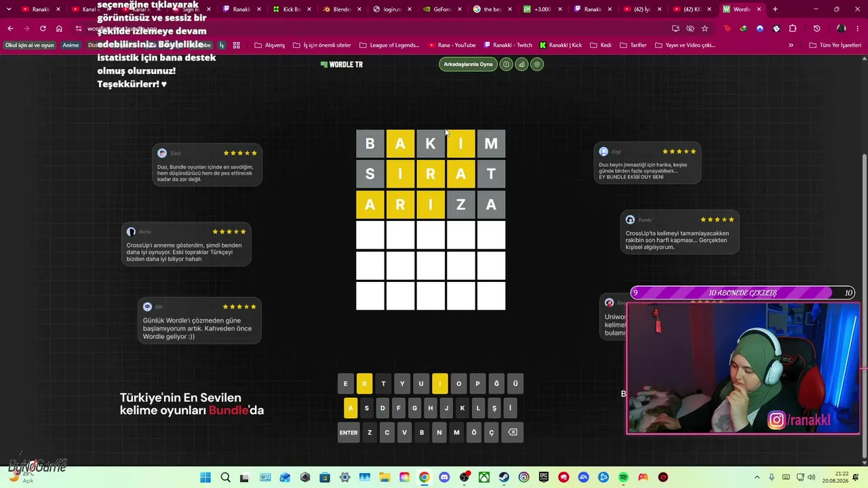Click the Arkadaşlarınla Oyna button
This screenshot has width=868, height=488.
pos(468,64)
